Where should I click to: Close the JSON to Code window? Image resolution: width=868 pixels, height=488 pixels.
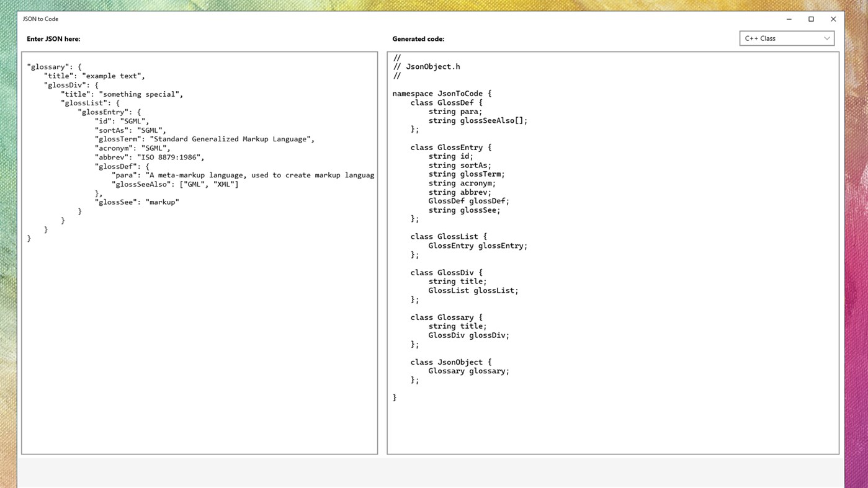click(833, 19)
